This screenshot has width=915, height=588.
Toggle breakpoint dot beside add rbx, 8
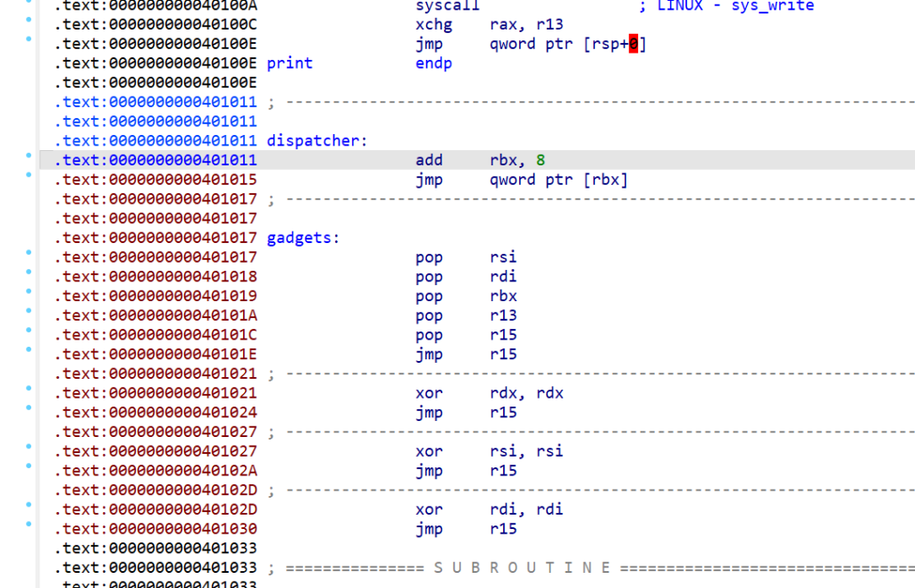point(29,156)
